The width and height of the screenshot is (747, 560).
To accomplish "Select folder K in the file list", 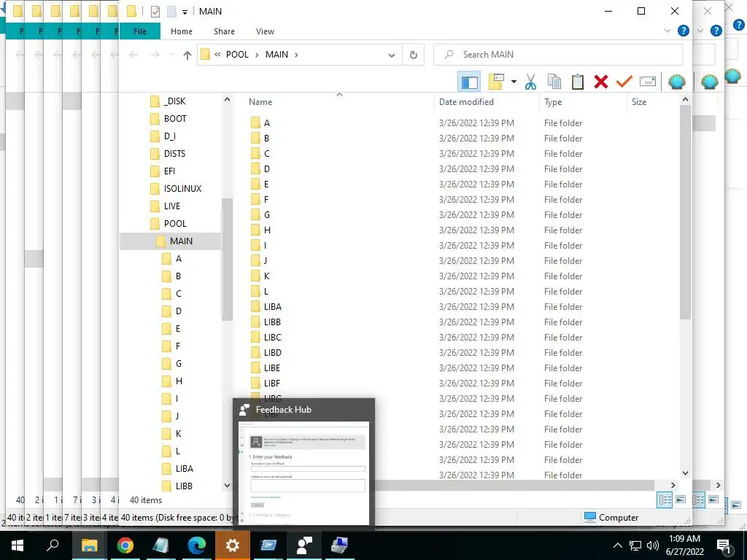I will [266, 276].
